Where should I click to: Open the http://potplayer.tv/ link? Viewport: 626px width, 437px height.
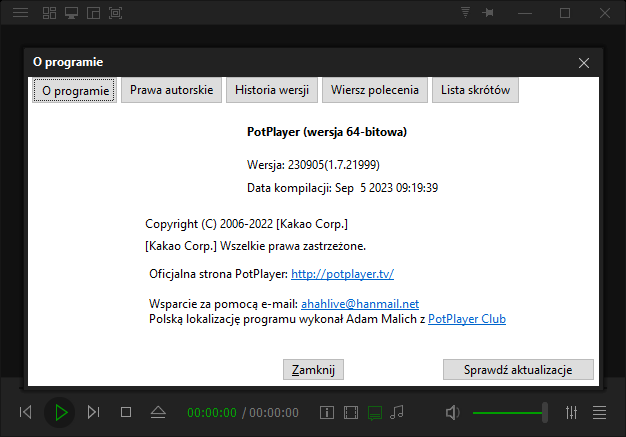pyautogui.click(x=342, y=274)
